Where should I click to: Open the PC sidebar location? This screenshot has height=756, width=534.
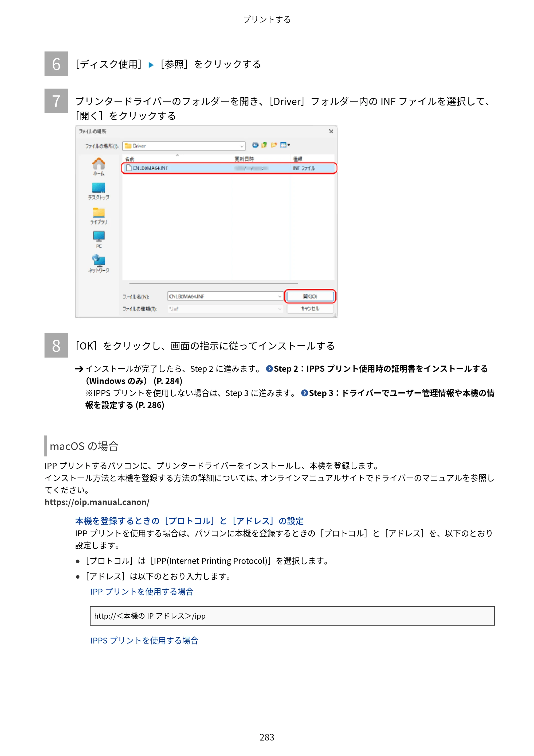pos(98,239)
